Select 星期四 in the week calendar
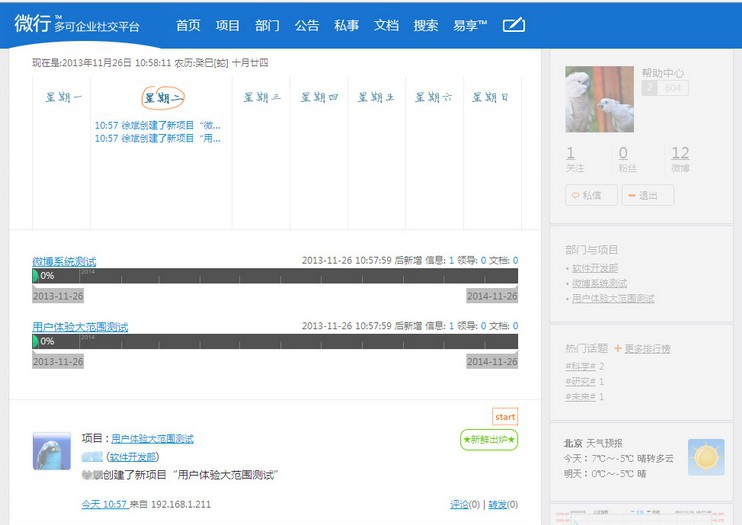 (319, 98)
